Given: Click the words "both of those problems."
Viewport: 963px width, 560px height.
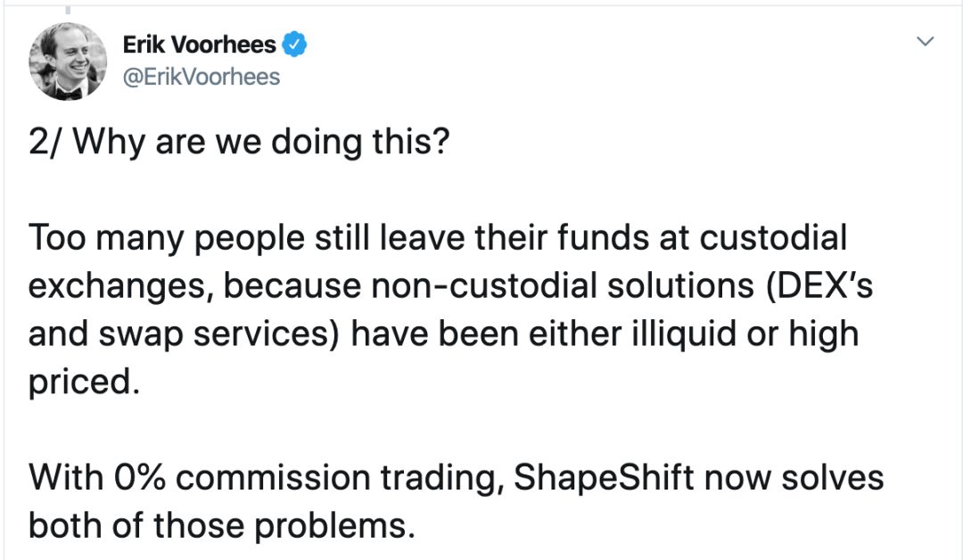Looking at the screenshot, I should pyautogui.click(x=222, y=526).
